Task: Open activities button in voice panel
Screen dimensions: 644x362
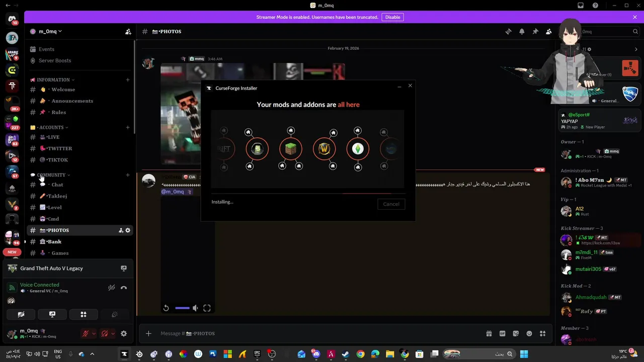Action: pyautogui.click(x=84, y=314)
